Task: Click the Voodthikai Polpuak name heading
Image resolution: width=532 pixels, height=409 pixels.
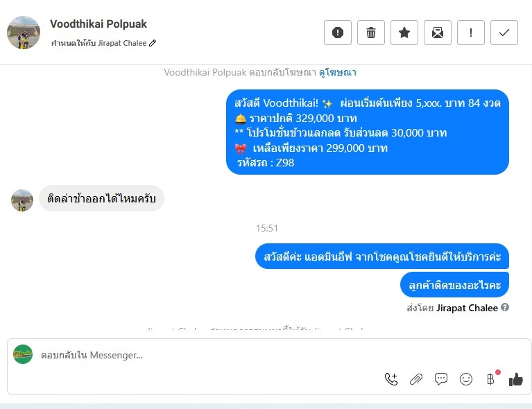Action: 98,24
